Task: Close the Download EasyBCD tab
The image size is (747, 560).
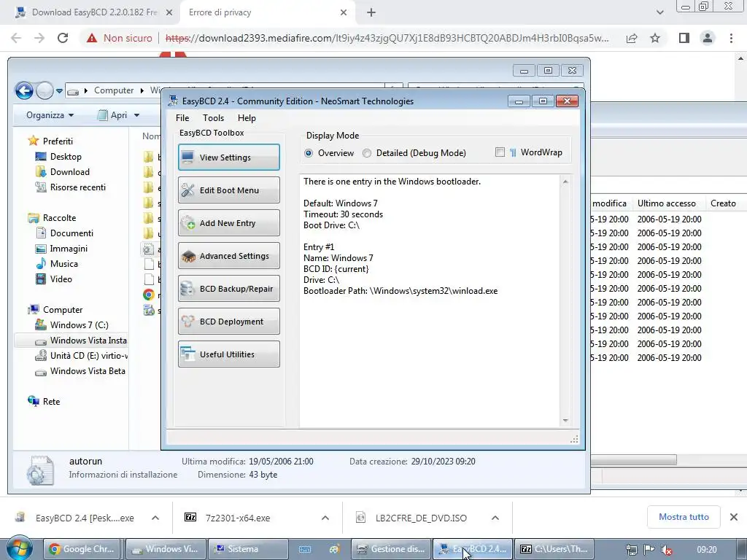Action: pos(169,12)
